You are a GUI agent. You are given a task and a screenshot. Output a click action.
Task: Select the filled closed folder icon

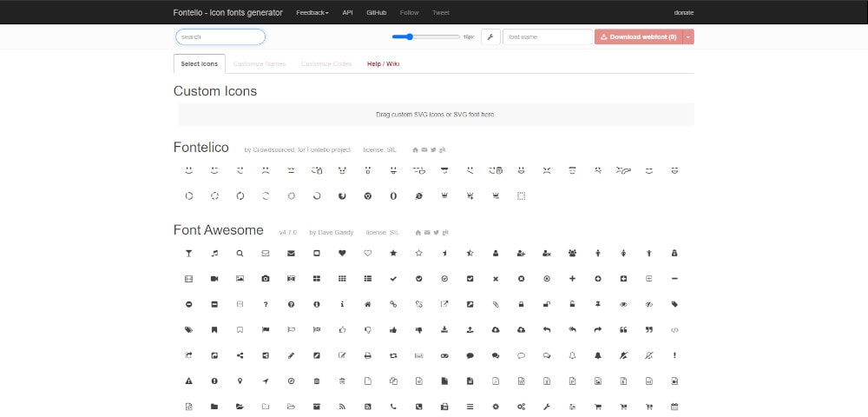click(x=214, y=407)
